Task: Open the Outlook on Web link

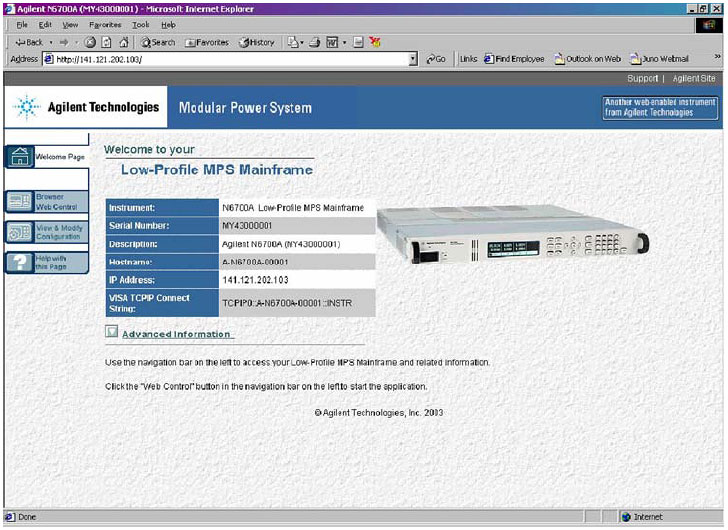Action: pyautogui.click(x=588, y=59)
